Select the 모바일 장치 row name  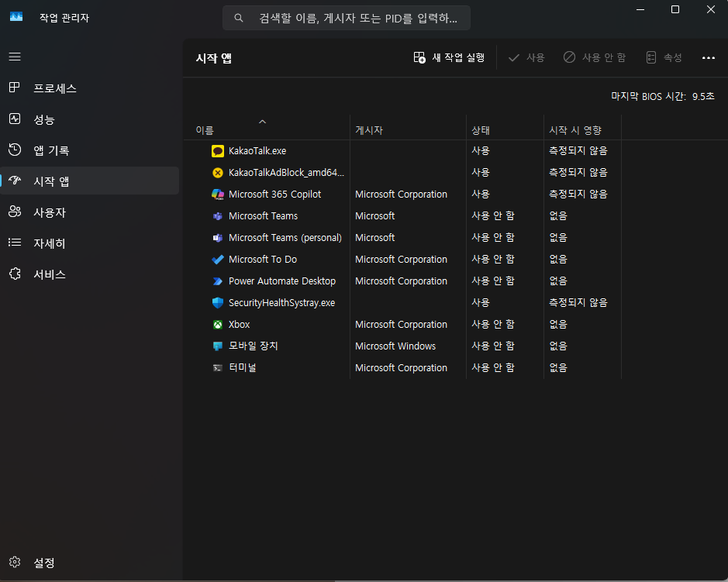253,346
